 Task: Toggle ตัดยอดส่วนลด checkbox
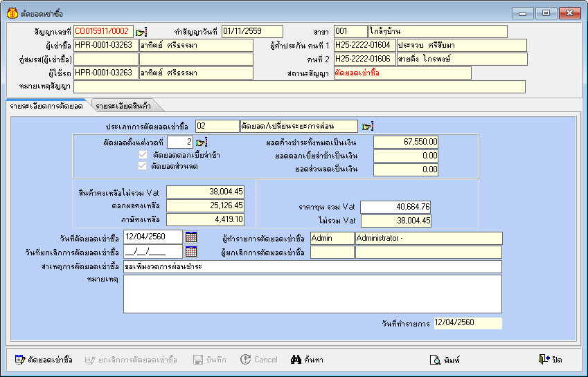[x=142, y=166]
